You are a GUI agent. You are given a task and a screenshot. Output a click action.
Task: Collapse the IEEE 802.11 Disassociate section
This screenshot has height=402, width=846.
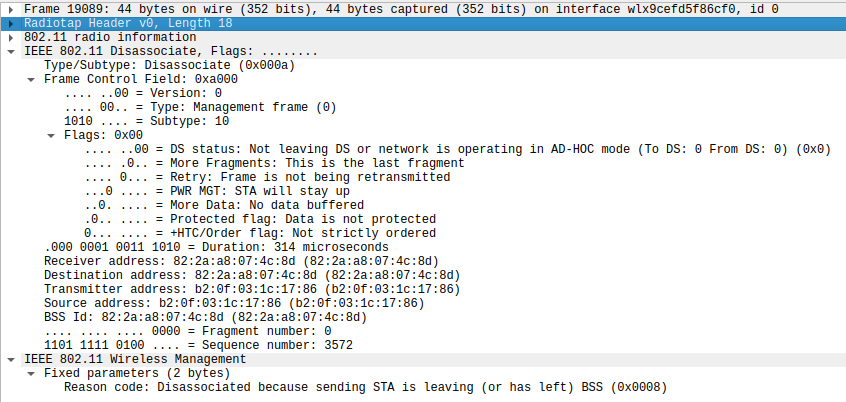11,52
